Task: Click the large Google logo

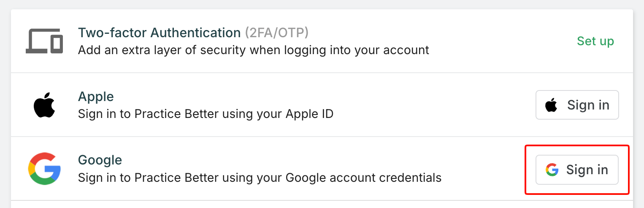Action: tap(44, 169)
